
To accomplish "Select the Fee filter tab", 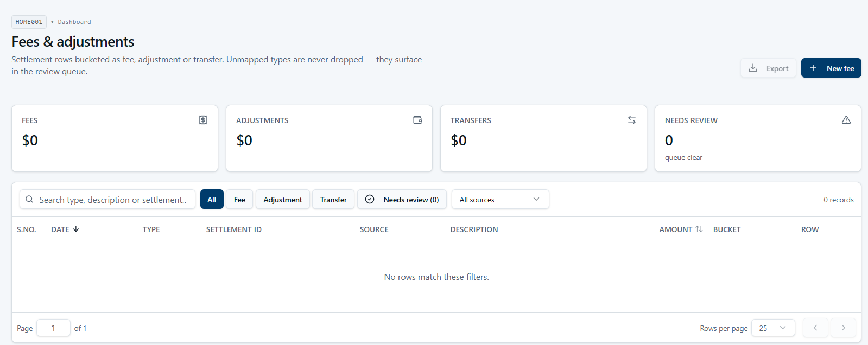I will (x=239, y=199).
